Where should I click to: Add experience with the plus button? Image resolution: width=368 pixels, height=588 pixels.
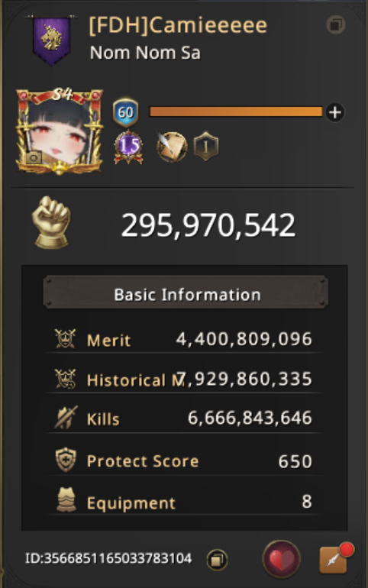point(334,112)
